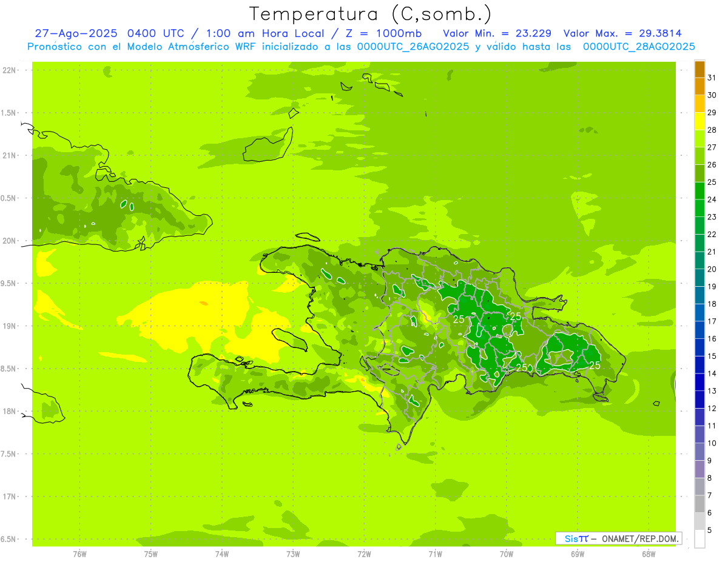Click the dark blue swatch between 12 and 13

tap(699, 400)
